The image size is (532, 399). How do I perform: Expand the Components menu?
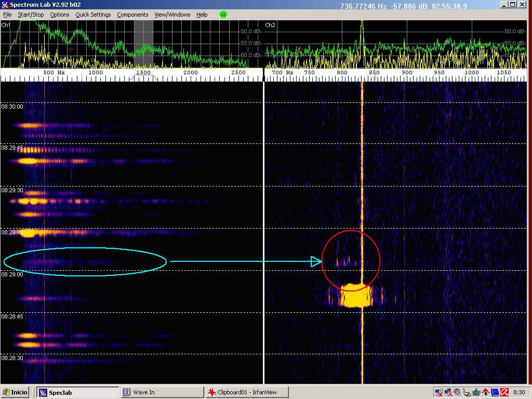pyautogui.click(x=132, y=15)
